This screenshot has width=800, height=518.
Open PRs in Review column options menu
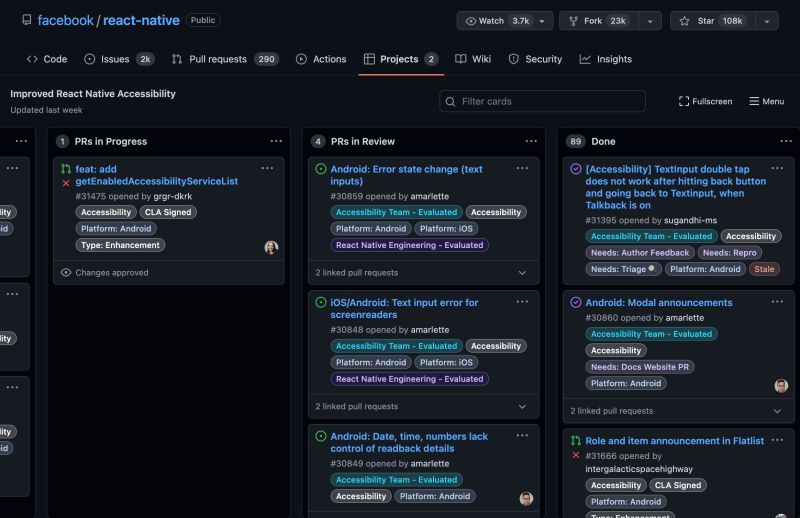531,141
